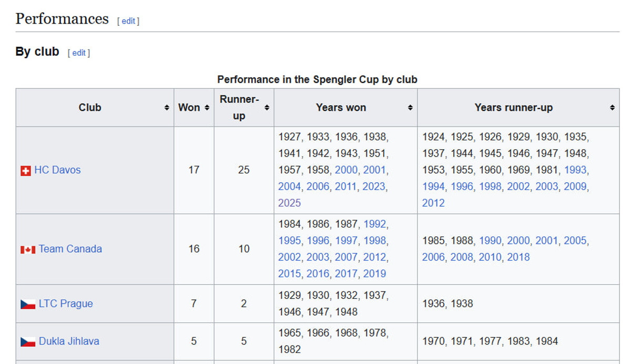Sort by Years runner-up column arrows

(x=612, y=108)
